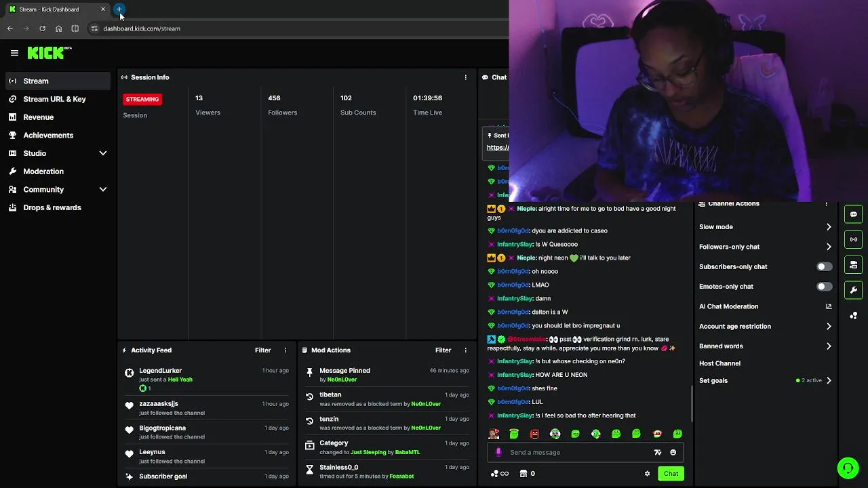Open a new browser tab

coord(119,9)
